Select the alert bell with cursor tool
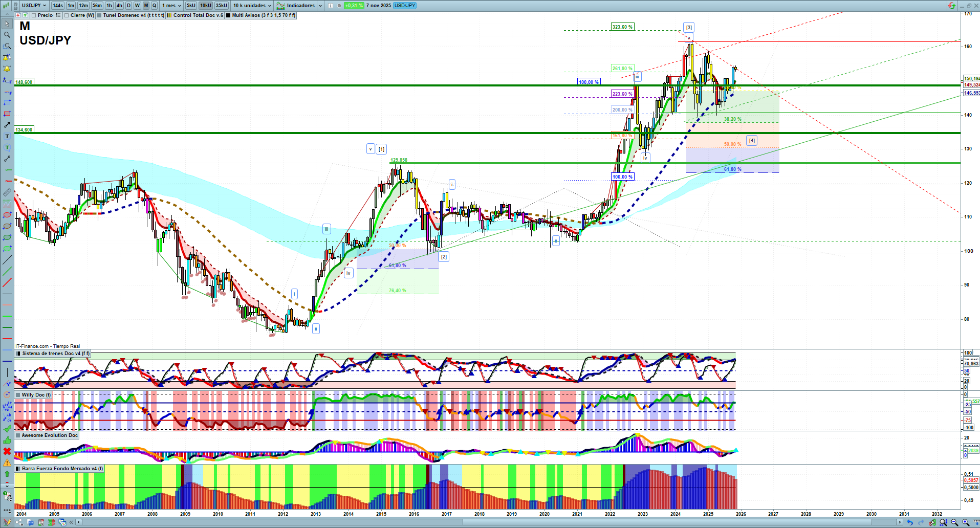 7,57
